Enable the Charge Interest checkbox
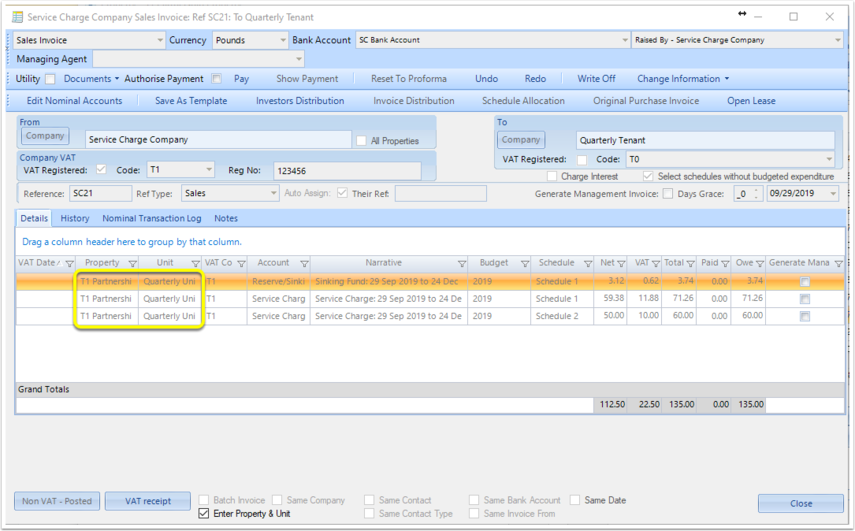 (552, 176)
